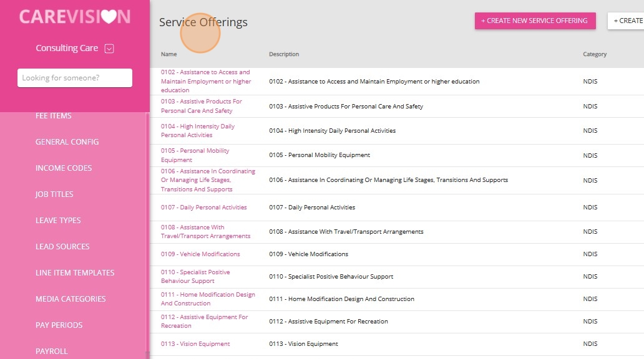Open LEAVE TYPES in sidebar
The image size is (644, 359).
point(58,220)
